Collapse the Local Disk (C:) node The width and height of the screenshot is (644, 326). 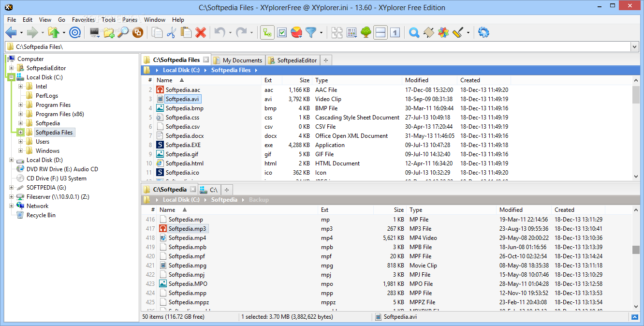click(11, 77)
